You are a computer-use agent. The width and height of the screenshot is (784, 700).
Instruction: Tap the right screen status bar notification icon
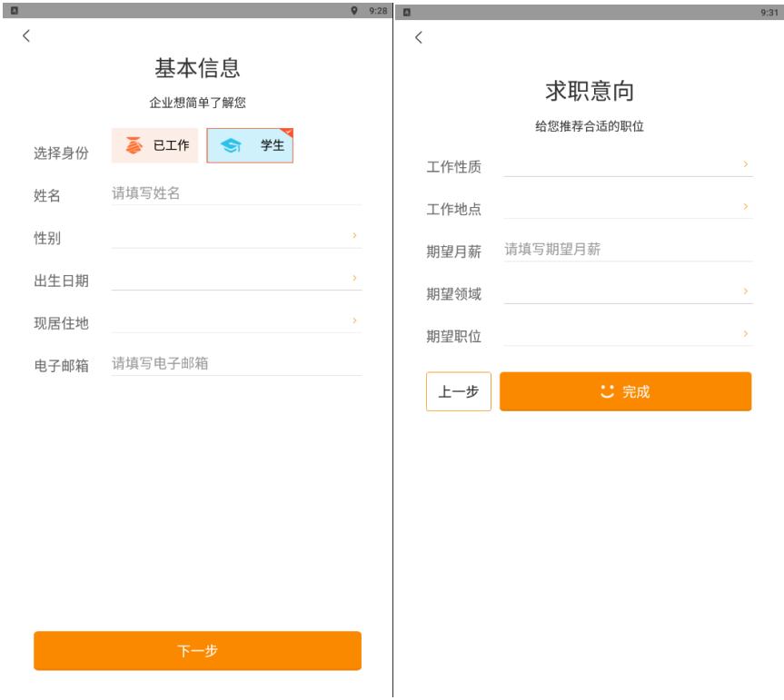click(407, 12)
